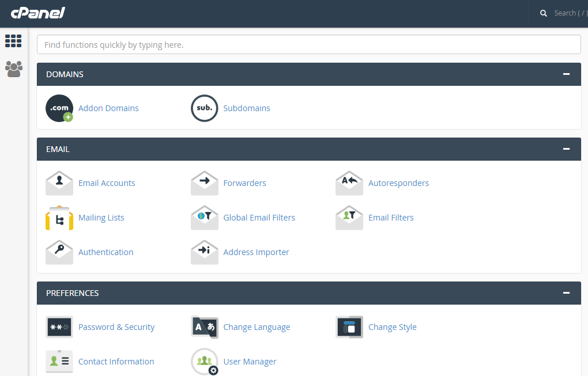Screen dimensions: 588x376
Task: Click the Password & Security icon
Action: coord(59,327)
